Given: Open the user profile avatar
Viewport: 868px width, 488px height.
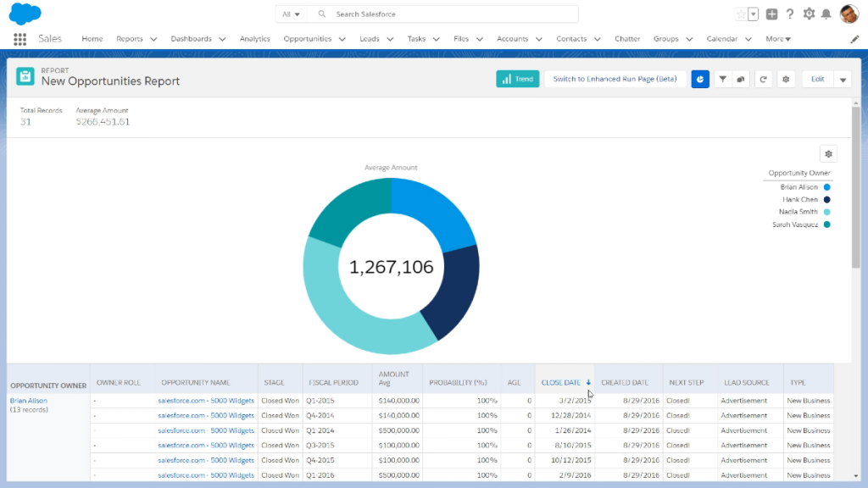Looking at the screenshot, I should [x=849, y=14].
